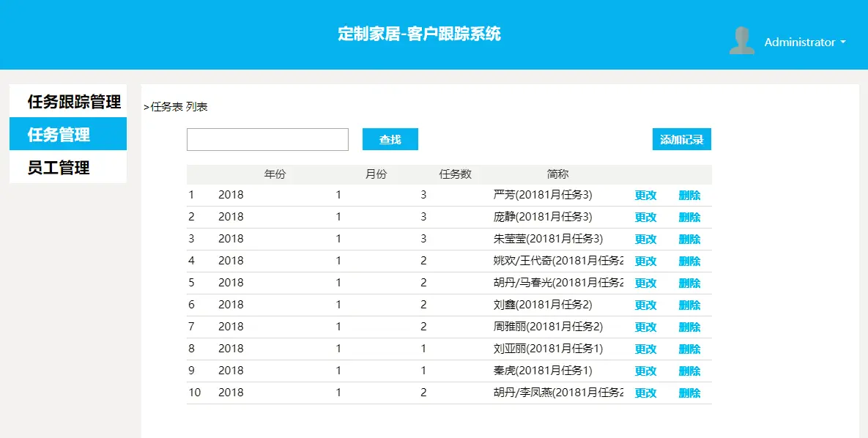Screen dimensions: 868x438
Task: Edit the 朱莹莹 record via 更改
Action: pyautogui.click(x=645, y=240)
